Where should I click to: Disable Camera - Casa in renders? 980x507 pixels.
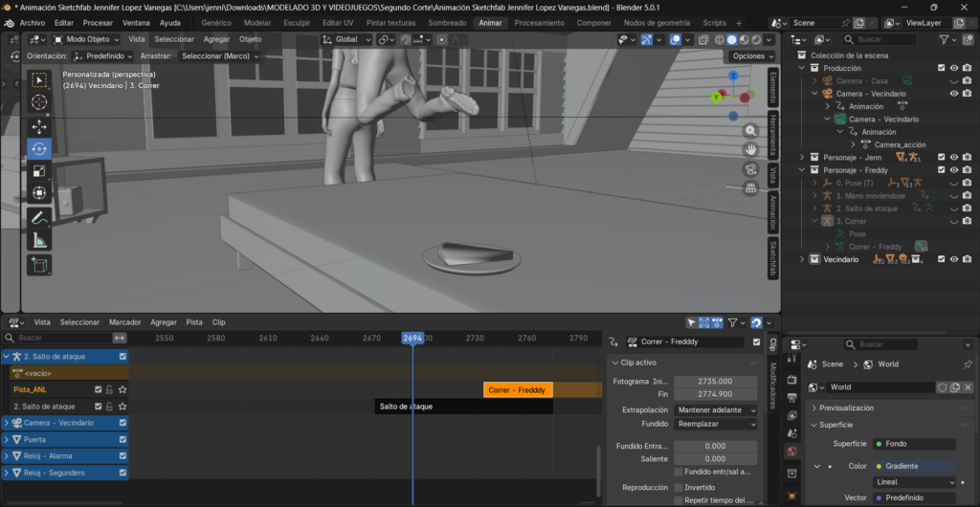(x=967, y=81)
